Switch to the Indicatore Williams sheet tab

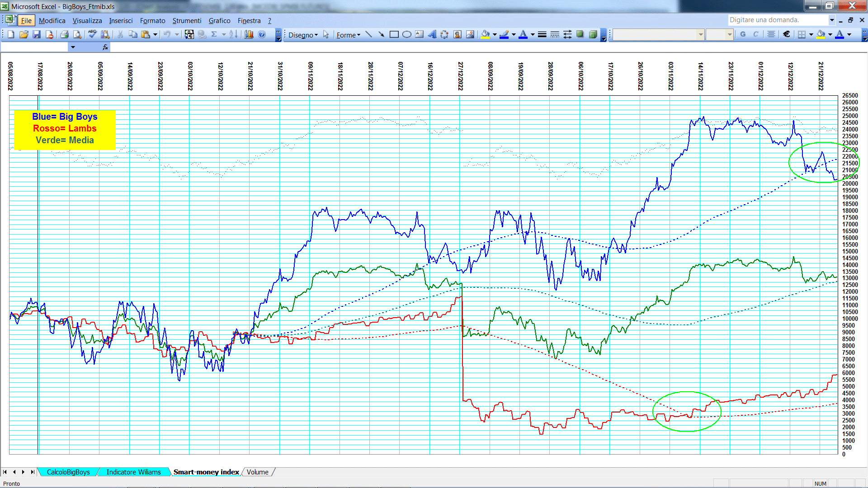pos(133,472)
